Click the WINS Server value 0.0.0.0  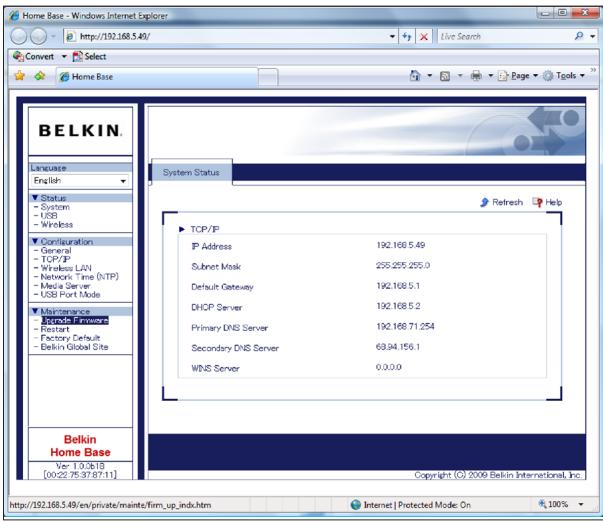click(389, 367)
